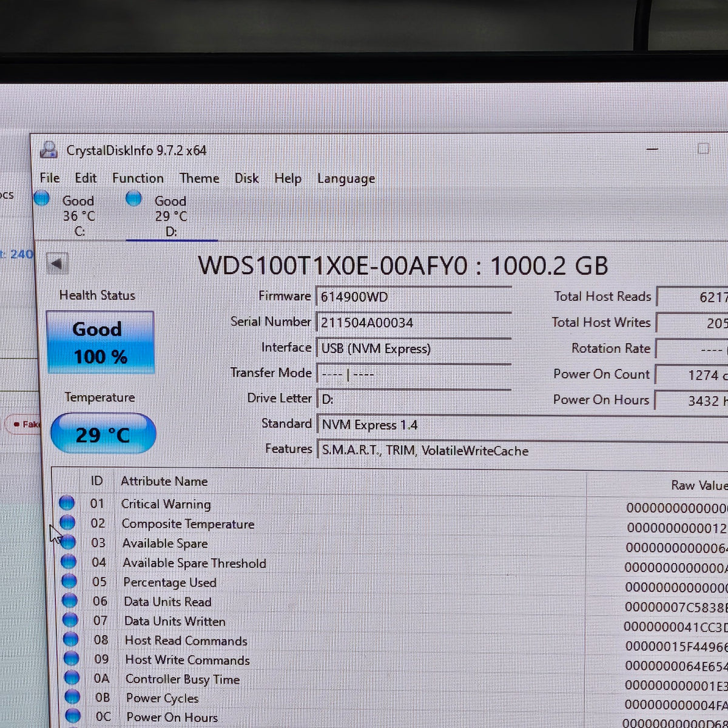Screen dimensions: 728x728
Task: Open the File menu
Action: pyautogui.click(x=50, y=178)
